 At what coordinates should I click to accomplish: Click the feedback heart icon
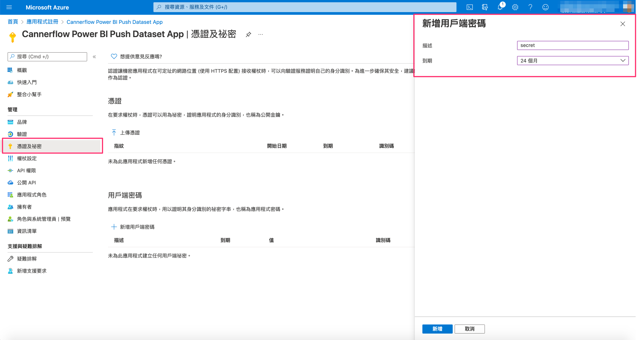[114, 56]
